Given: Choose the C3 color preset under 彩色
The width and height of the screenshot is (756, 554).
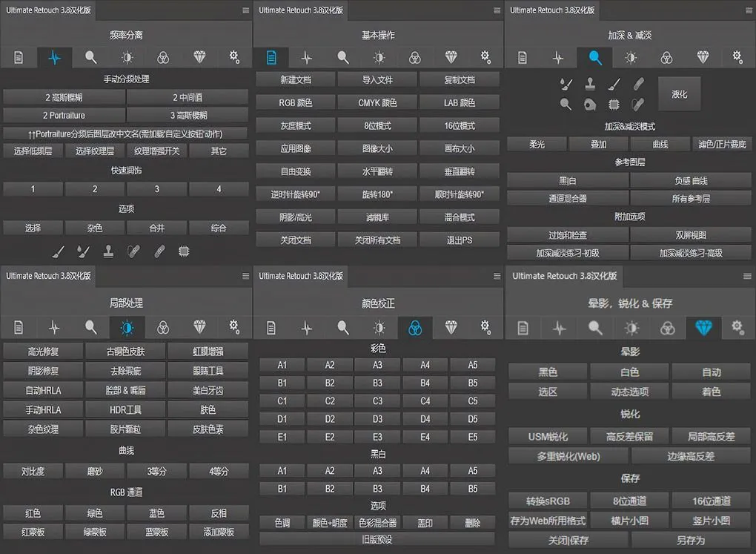Looking at the screenshot, I should tap(377, 401).
